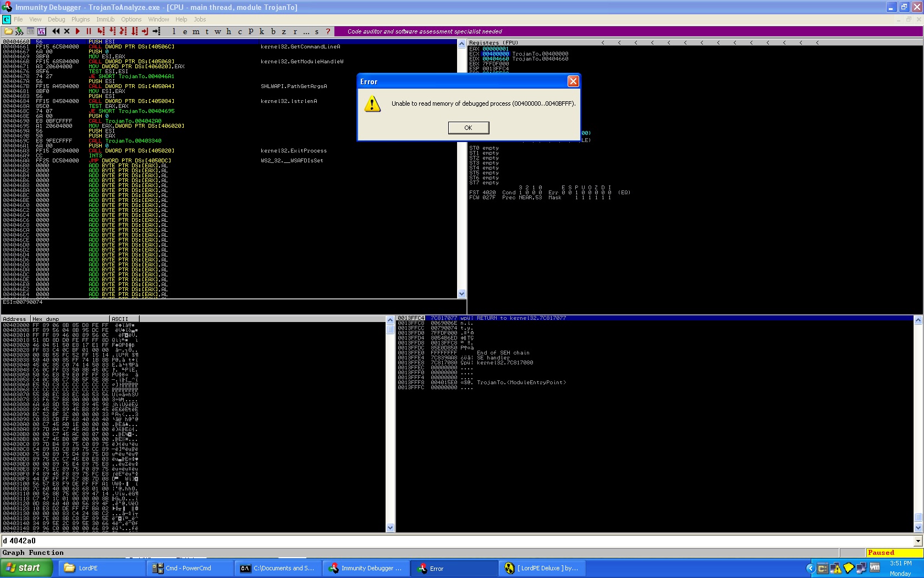Open the 'z' toolbar window button
The image size is (924, 578).
[284, 31]
